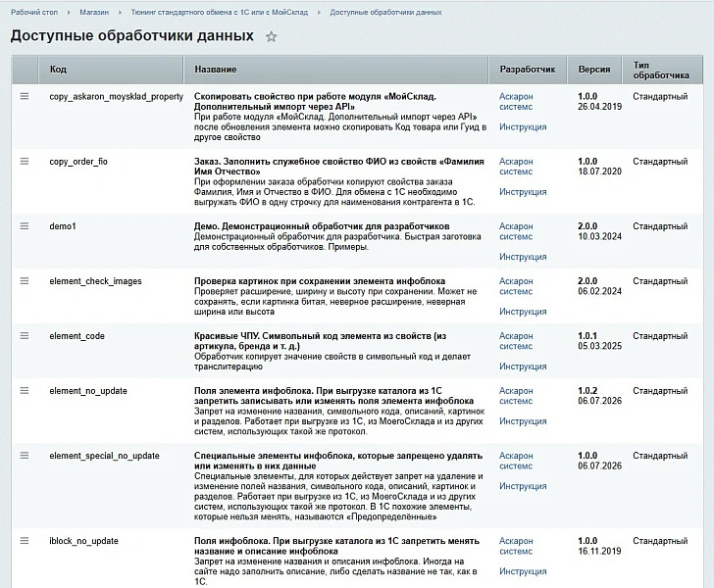The height and width of the screenshot is (588, 714).
Task: Select code text demo1
Action: tap(63, 226)
